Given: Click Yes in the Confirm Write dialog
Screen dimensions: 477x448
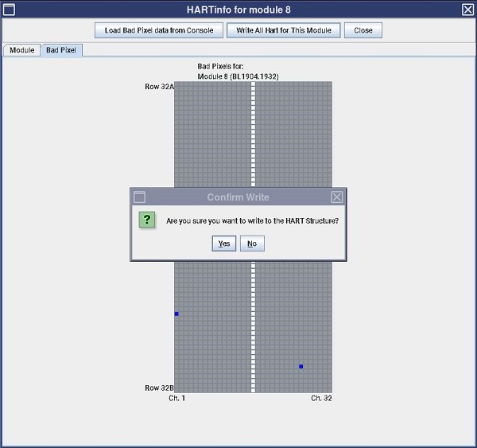Looking at the screenshot, I should (224, 243).
